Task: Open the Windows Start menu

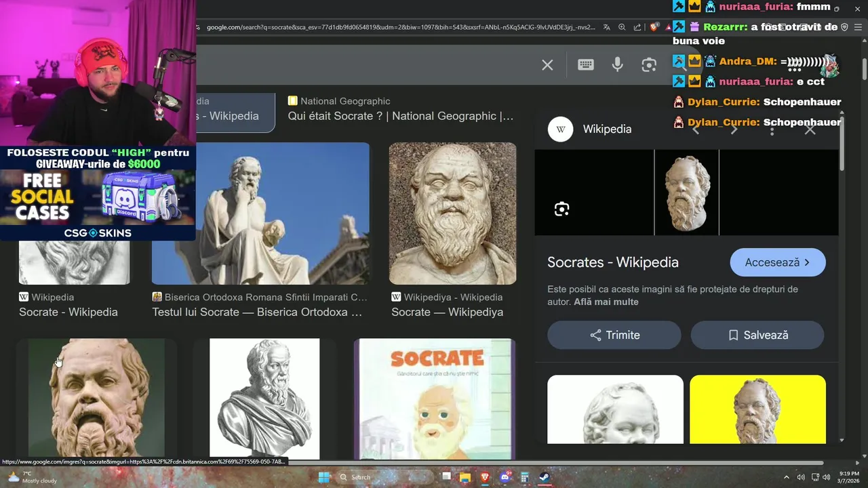Action: (x=324, y=477)
